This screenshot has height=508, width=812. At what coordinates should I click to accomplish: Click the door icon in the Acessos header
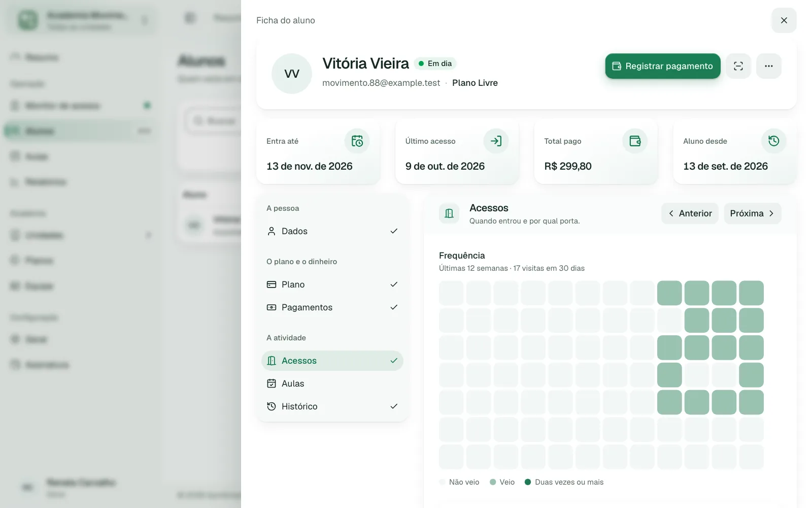[x=449, y=213]
